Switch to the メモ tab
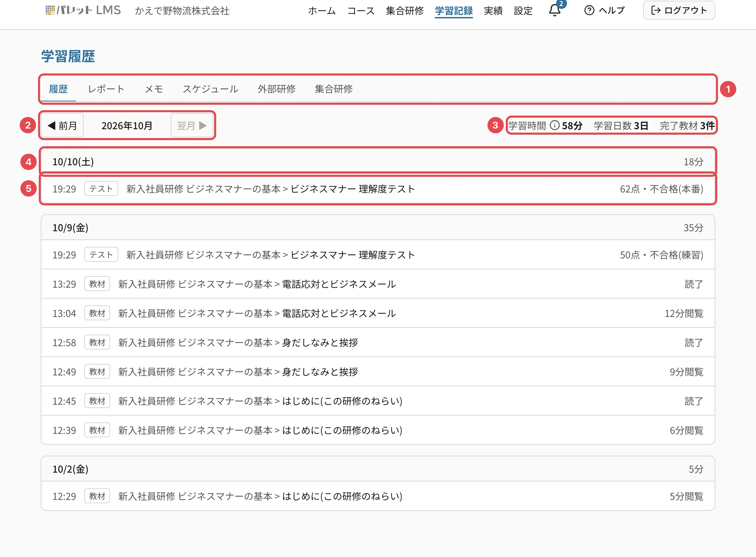 (154, 89)
